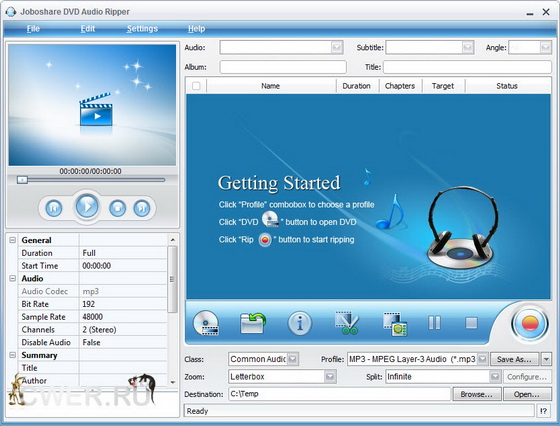Viewport: 560px width, 426px height.
Task: Pause ripping with the pause toolbar button
Action: 434,323
